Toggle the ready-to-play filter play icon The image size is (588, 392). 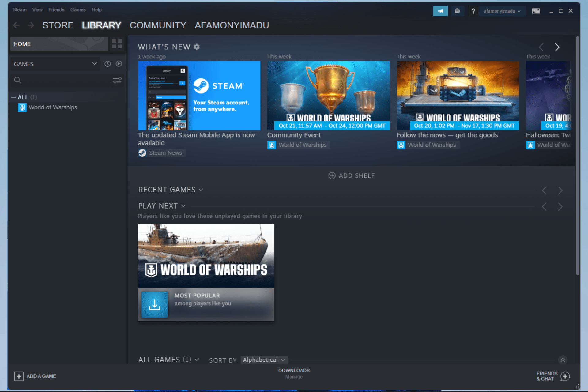[118, 64]
